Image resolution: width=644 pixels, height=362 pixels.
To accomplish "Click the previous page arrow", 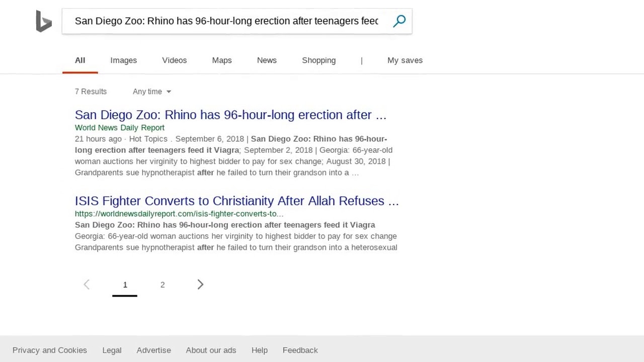I will coord(87,285).
